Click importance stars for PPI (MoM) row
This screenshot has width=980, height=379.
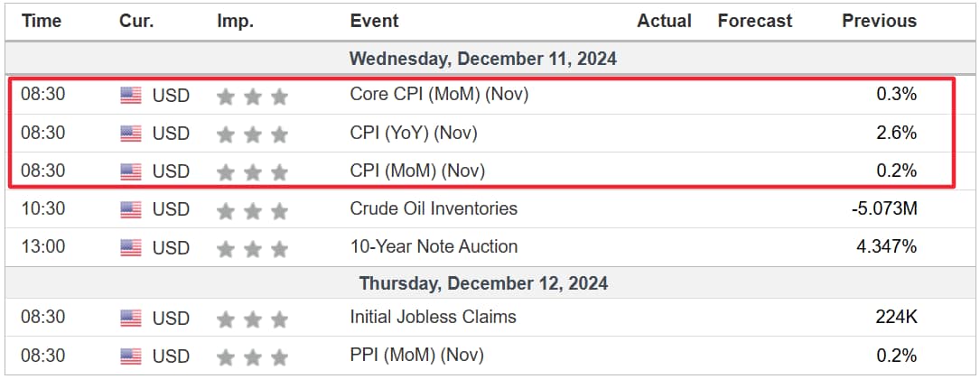pyautogui.click(x=253, y=357)
